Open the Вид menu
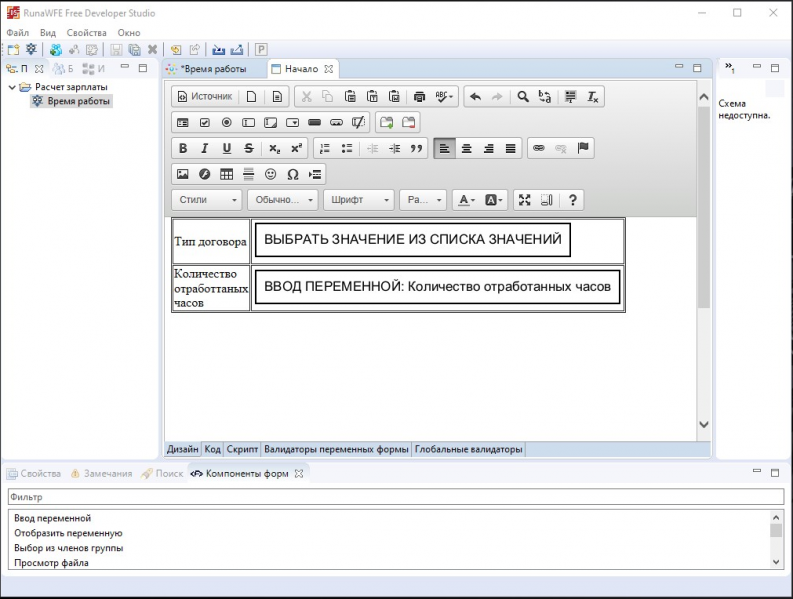The height and width of the screenshot is (599, 793). pyautogui.click(x=48, y=33)
